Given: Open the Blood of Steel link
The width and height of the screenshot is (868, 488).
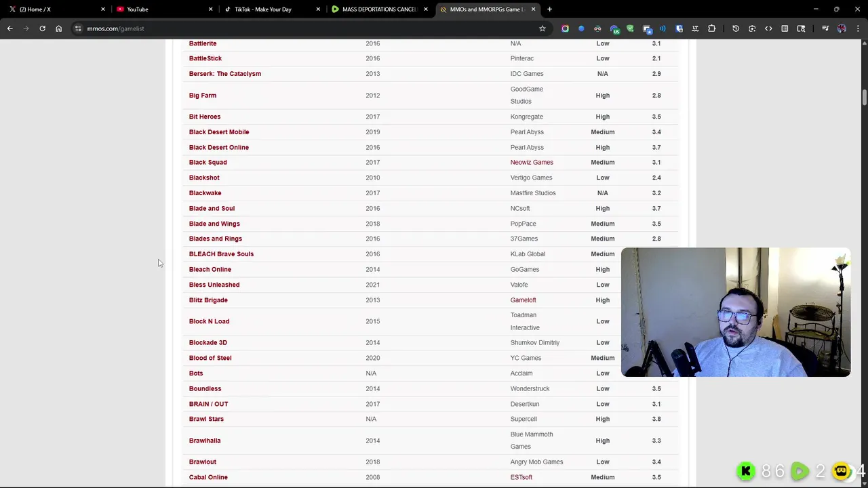Looking at the screenshot, I should [210, 358].
